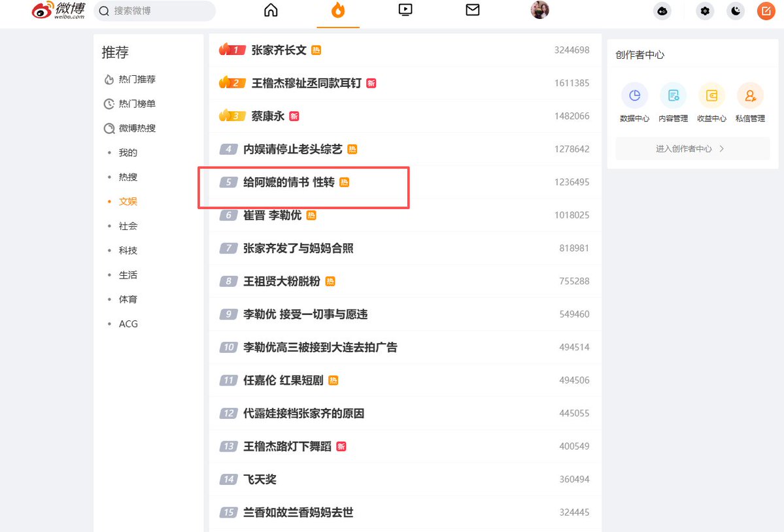
Task: Click the 新 tag beside 王橹杰穆祉丞同款耳钉
Action: tap(371, 84)
